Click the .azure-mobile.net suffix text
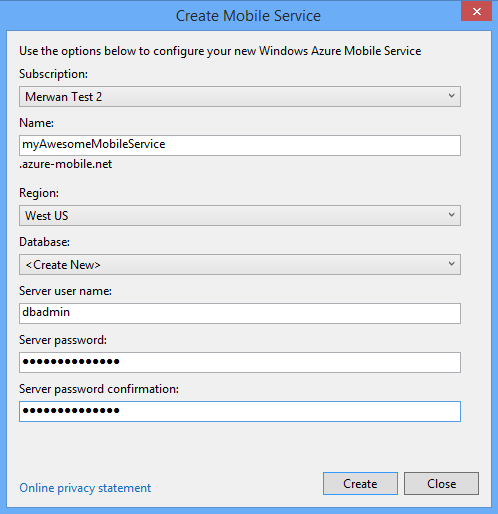The width and height of the screenshot is (498, 514). (x=65, y=164)
